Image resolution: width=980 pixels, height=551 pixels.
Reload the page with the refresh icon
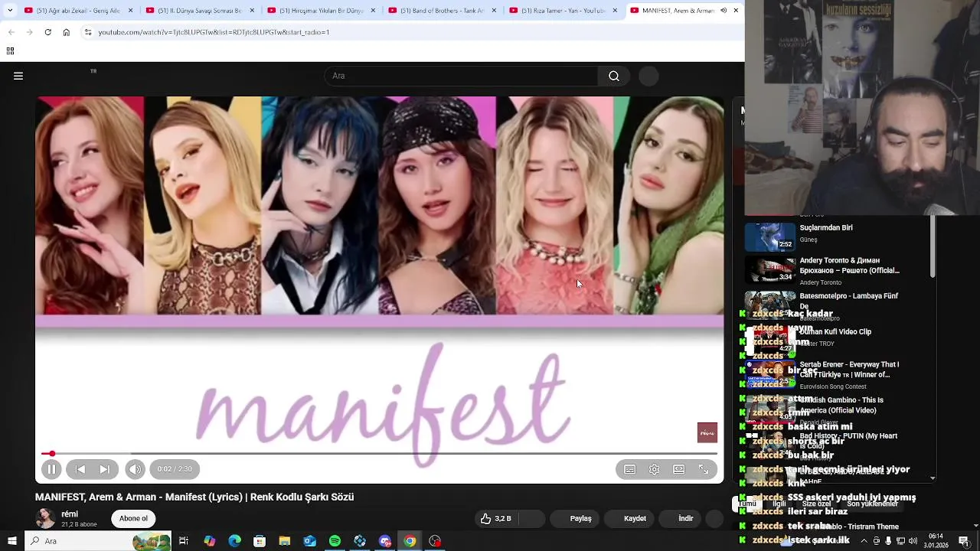(x=47, y=32)
